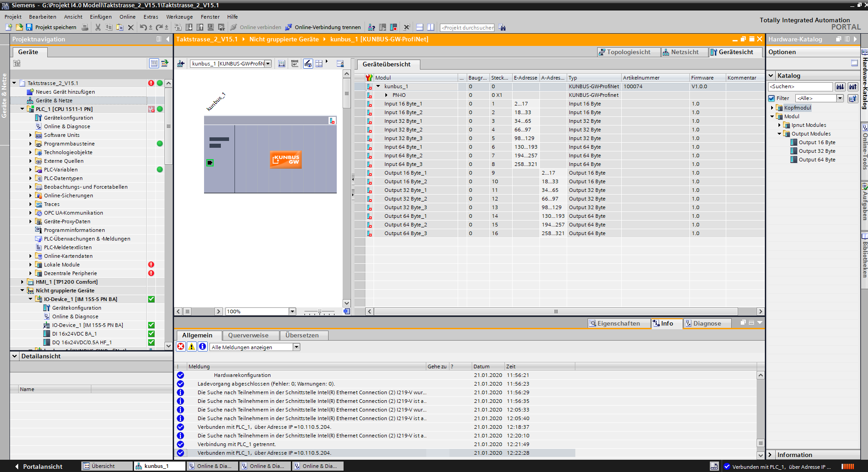This screenshot has width=868, height=472.
Task: Open an existing project with toolbar folder icon
Action: click(x=19, y=27)
